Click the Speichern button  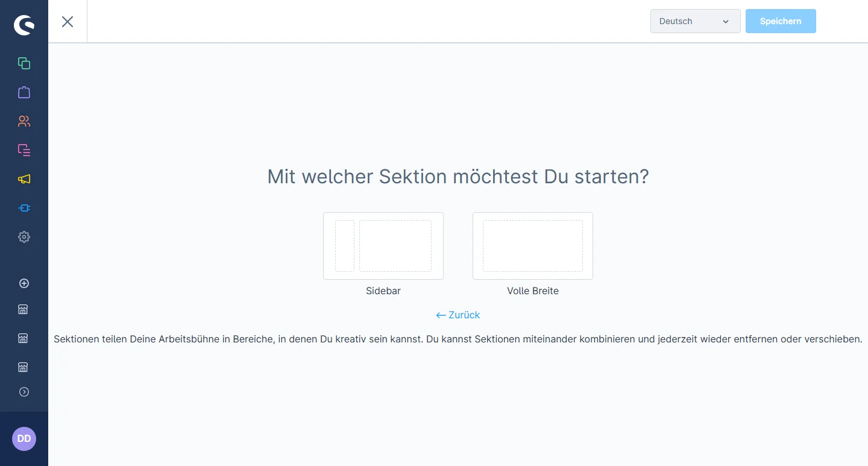(781, 21)
